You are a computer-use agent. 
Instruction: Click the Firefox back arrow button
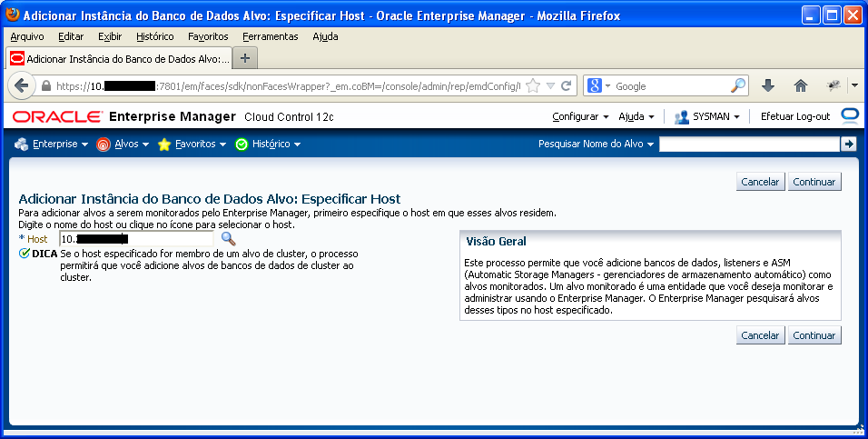[22, 86]
